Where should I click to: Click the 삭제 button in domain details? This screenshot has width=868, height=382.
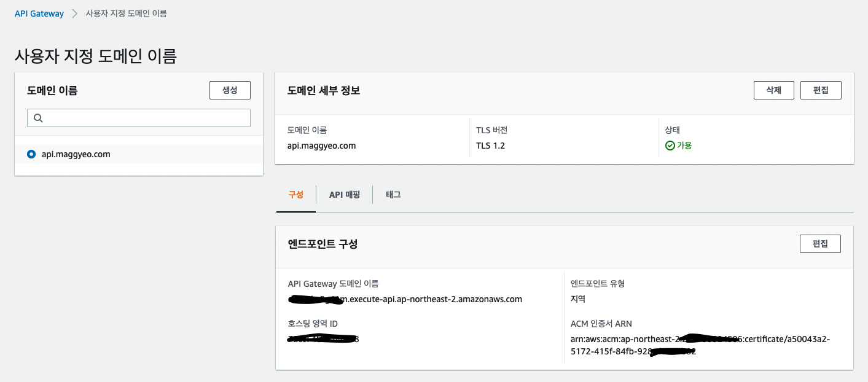(773, 90)
